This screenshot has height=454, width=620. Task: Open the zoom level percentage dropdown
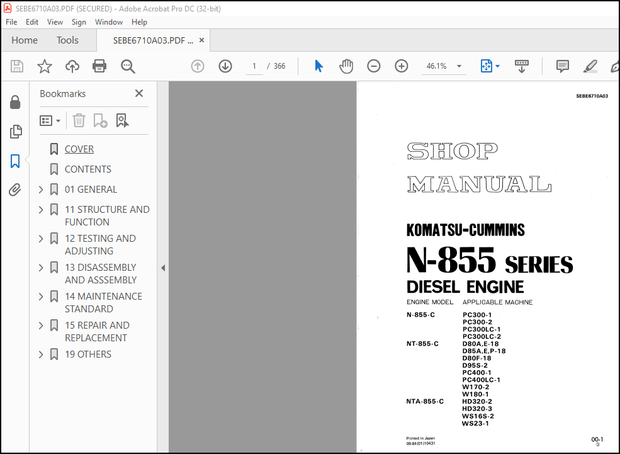[x=443, y=66]
